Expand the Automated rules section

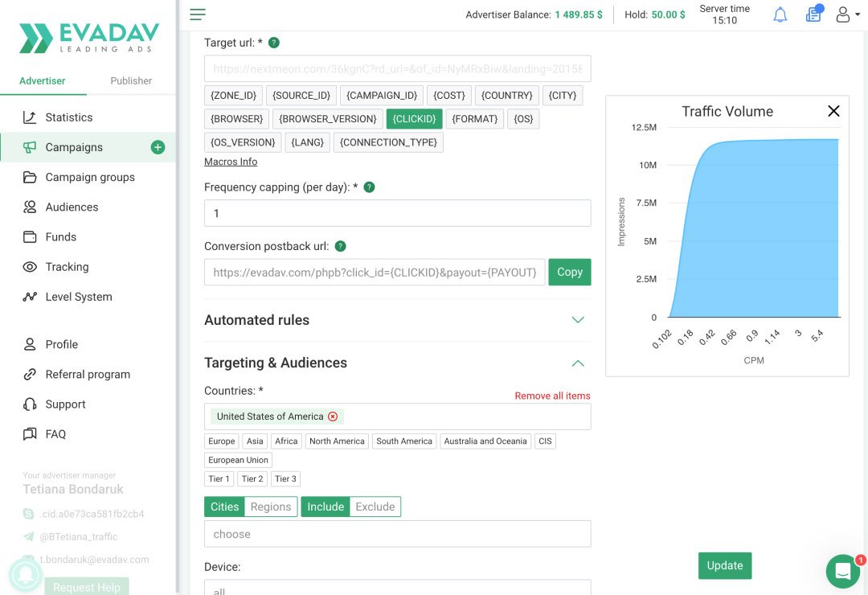577,319
